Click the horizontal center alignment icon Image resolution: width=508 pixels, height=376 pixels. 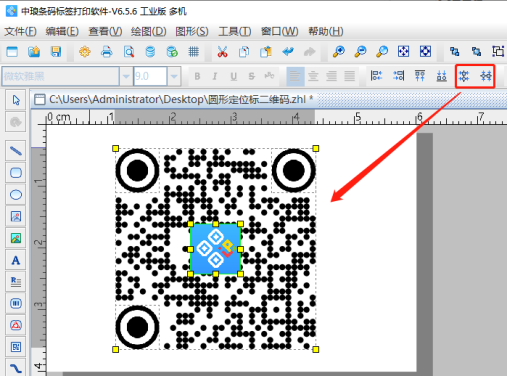464,76
